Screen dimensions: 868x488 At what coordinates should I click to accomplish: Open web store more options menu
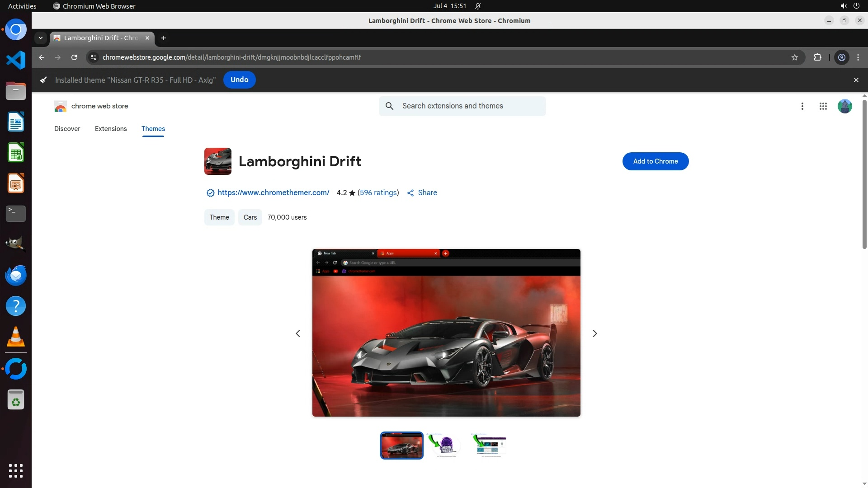pos(802,106)
